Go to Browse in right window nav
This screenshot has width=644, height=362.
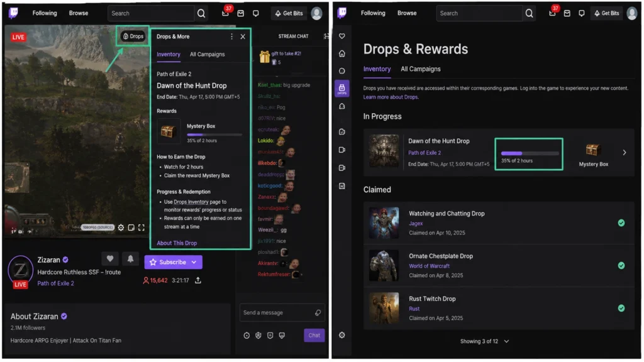[407, 13]
